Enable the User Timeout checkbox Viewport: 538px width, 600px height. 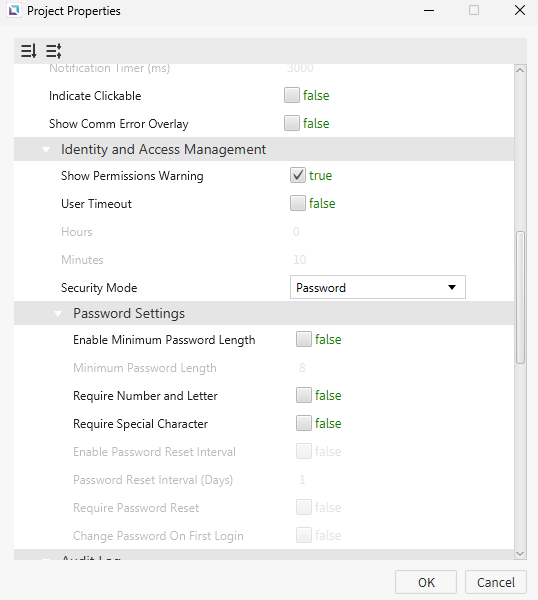(x=298, y=203)
